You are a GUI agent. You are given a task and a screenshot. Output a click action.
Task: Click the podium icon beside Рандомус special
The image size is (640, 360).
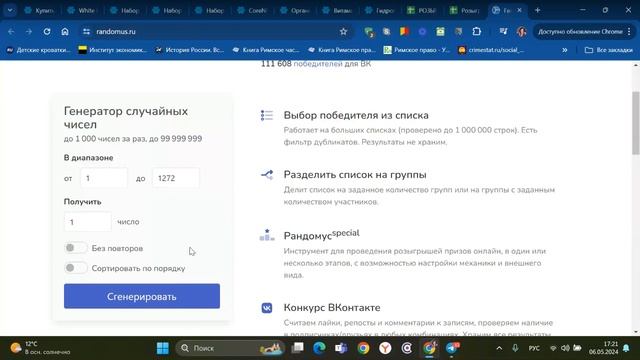(267, 235)
